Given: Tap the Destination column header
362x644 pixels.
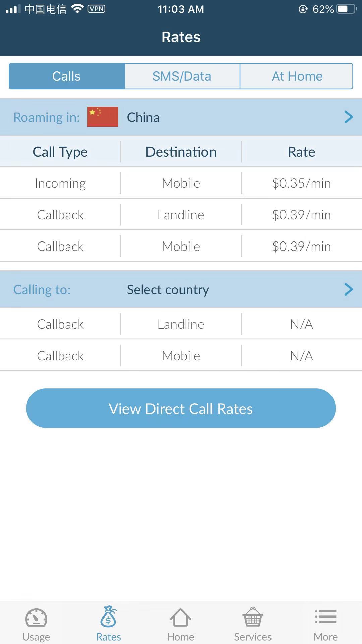Looking at the screenshot, I should tap(181, 152).
